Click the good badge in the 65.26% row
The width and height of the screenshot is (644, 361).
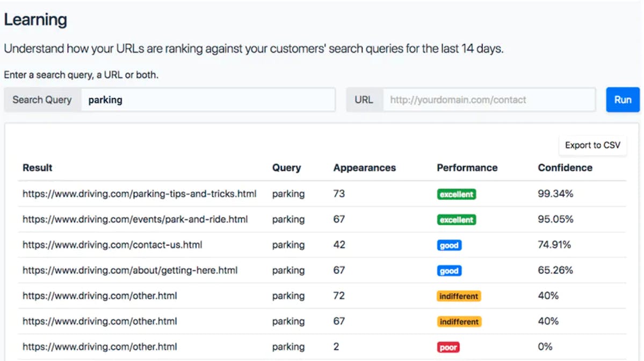pyautogui.click(x=449, y=271)
